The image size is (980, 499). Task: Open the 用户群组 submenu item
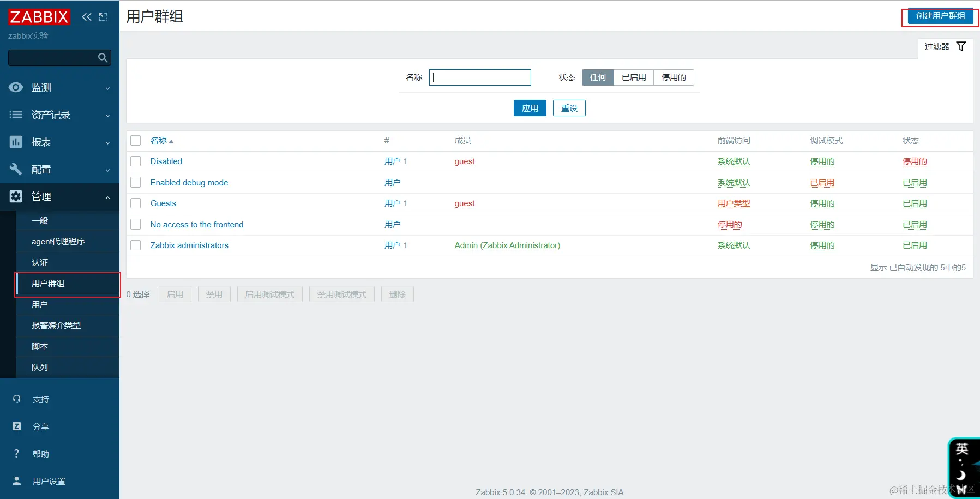(68, 284)
